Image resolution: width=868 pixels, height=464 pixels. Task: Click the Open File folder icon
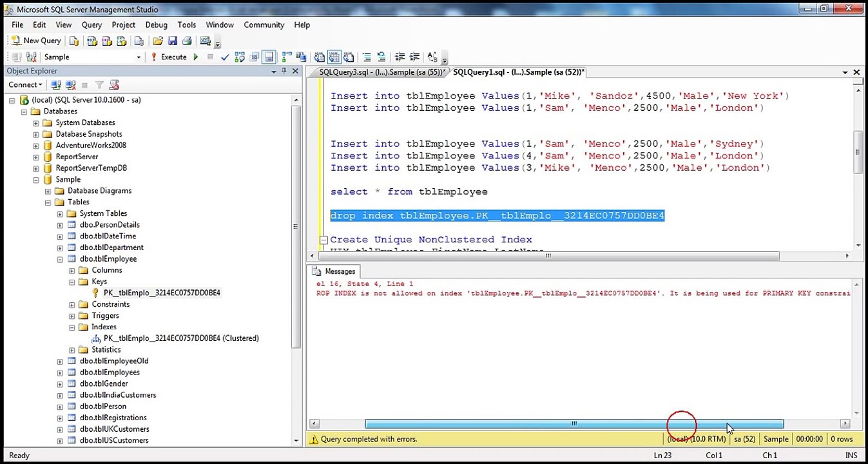(158, 41)
